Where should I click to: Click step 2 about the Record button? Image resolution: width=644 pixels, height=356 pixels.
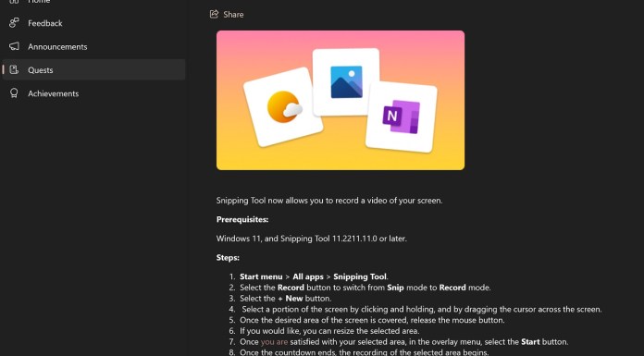click(365, 288)
